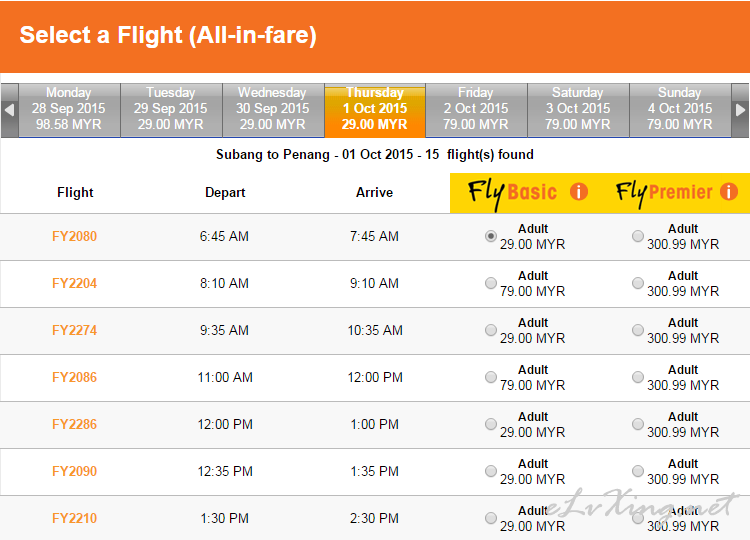Image resolution: width=750 pixels, height=540 pixels.
Task: Select the Wednesday 30 Sep 2015 date tab
Action: click(273, 110)
